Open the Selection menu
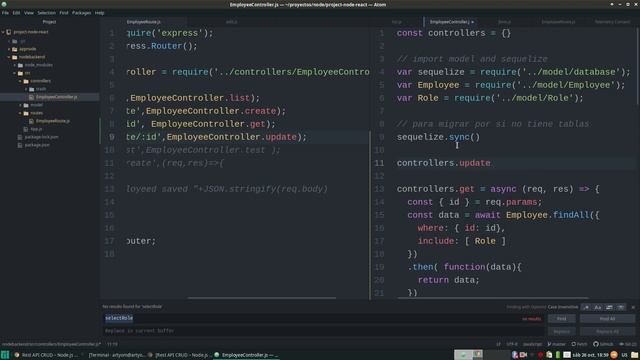640x360 pixels. 47,13
